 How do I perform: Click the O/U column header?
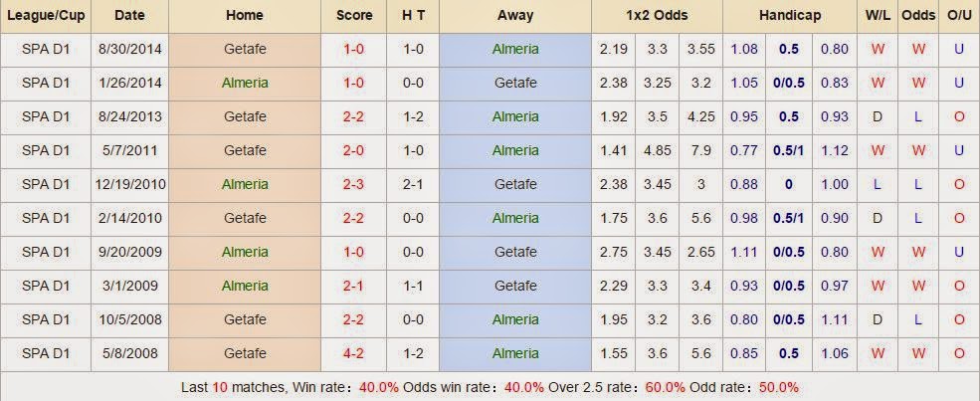[959, 16]
